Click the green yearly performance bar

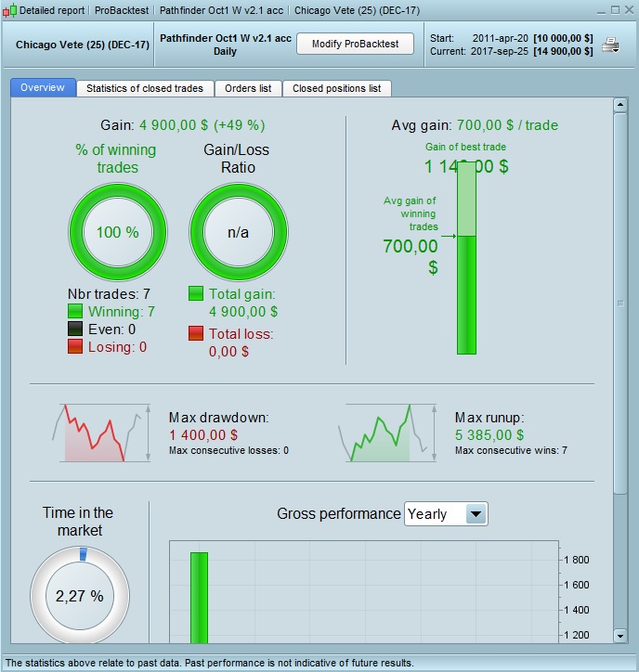click(x=199, y=598)
